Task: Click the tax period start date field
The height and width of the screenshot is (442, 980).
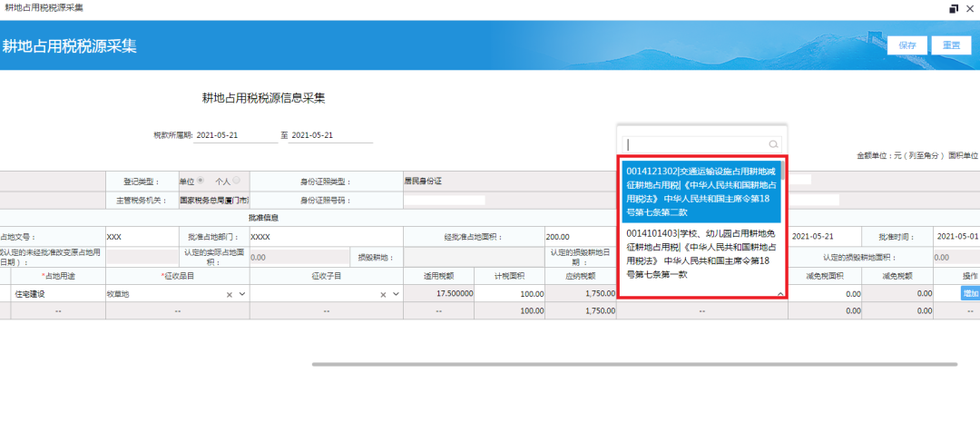Action: click(x=236, y=135)
